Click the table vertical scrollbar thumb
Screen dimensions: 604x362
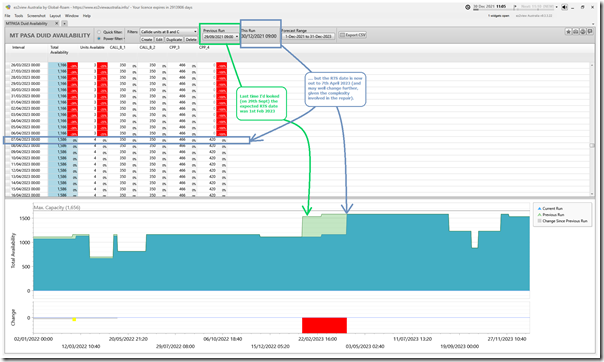coord(592,145)
